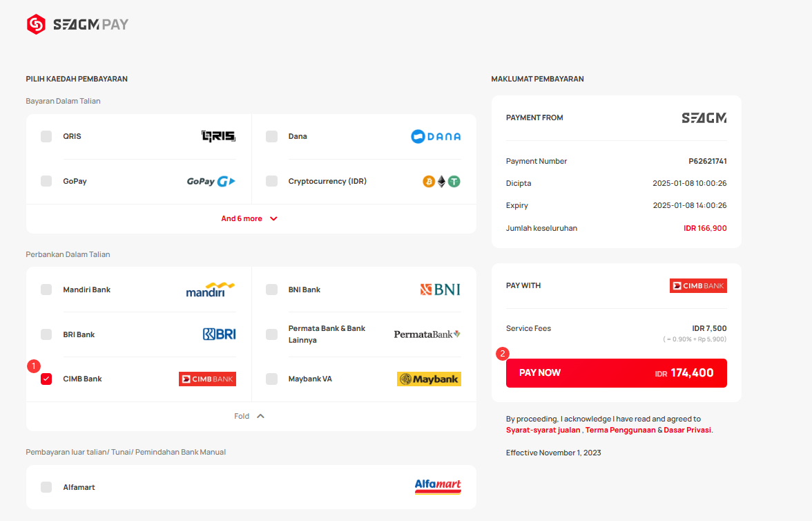Tick the Permata Bank & Bank Lainnya checkbox
The width and height of the screenshot is (812, 521).
[x=271, y=334]
